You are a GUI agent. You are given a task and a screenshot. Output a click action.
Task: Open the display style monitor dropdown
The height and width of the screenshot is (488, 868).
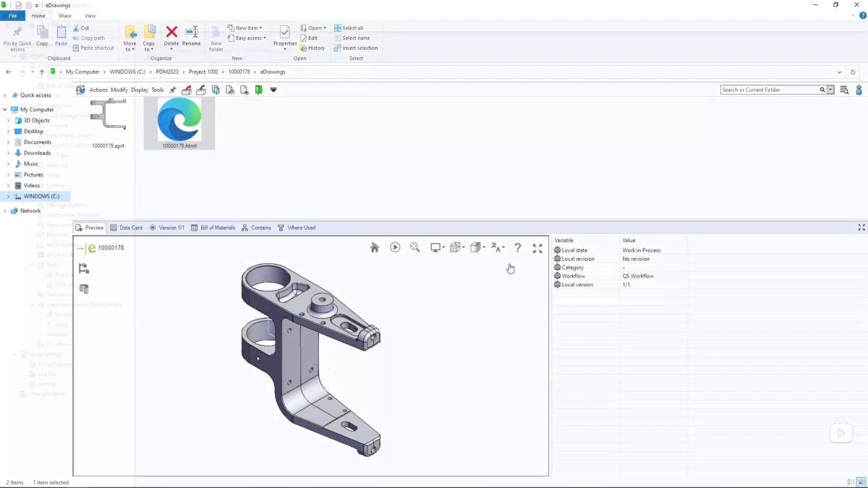pyautogui.click(x=438, y=247)
